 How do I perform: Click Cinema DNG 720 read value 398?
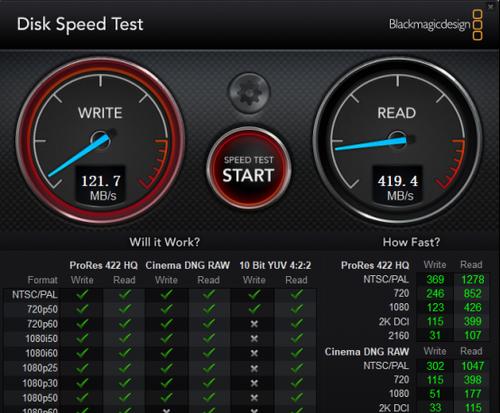pos(473,380)
